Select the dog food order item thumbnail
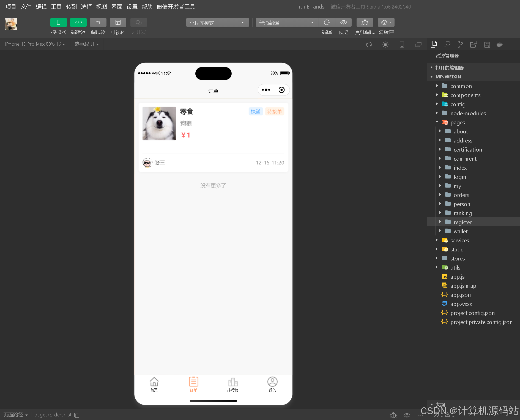The width and height of the screenshot is (520, 420). 159,123
